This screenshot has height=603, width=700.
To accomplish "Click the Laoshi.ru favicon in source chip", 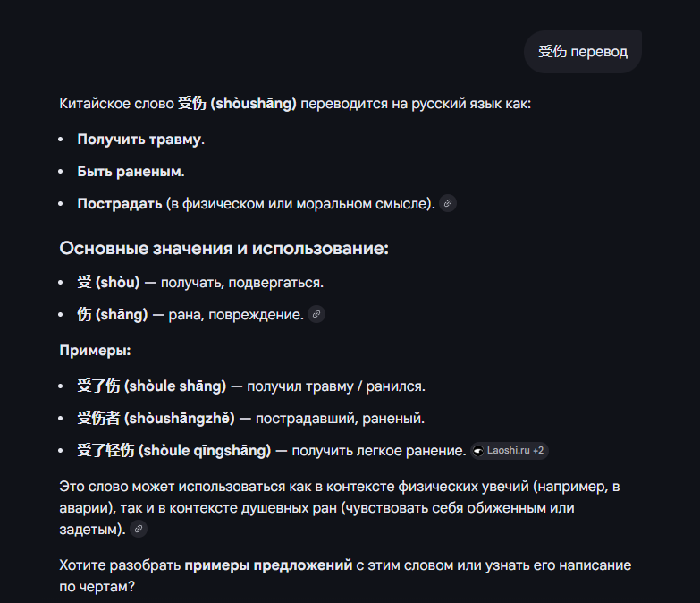I will (478, 451).
